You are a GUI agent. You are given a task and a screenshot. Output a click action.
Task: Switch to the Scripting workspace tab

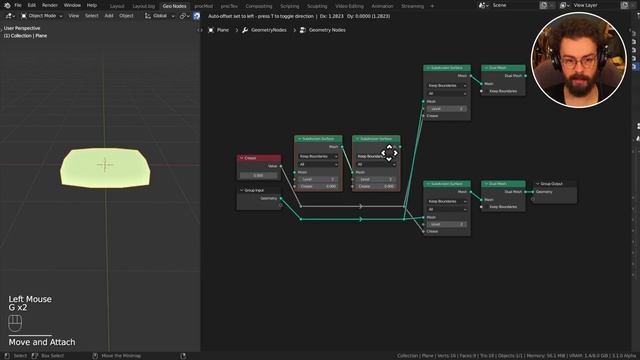(x=290, y=6)
